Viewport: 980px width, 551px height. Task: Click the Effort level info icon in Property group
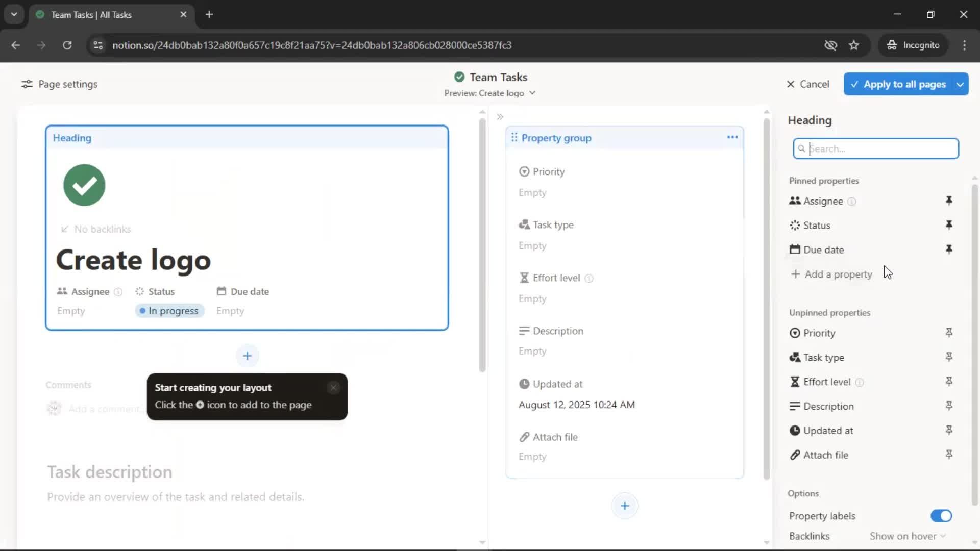[x=589, y=278]
